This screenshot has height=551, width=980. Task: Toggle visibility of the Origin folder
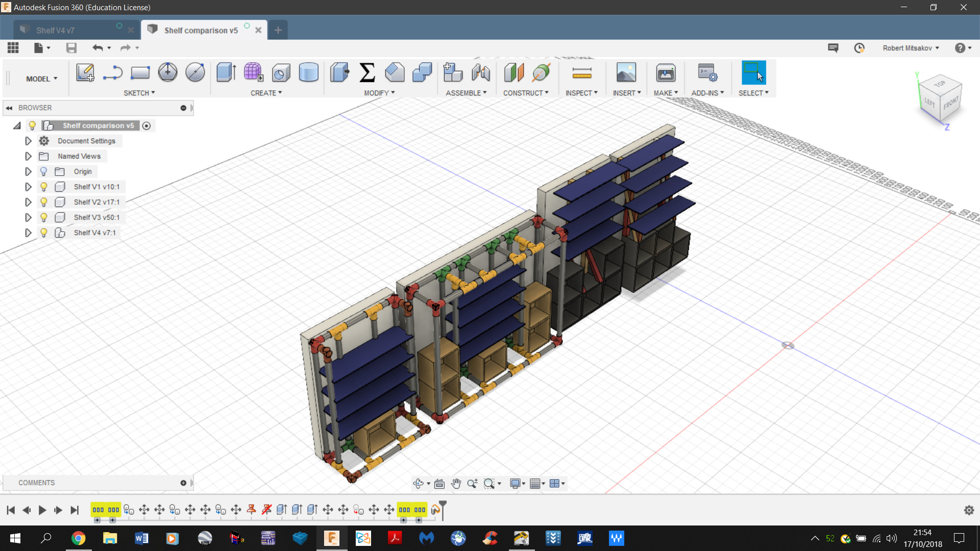44,171
